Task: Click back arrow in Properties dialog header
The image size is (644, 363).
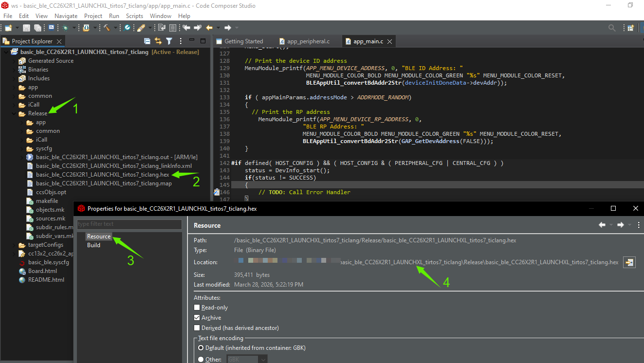Action: point(602,225)
